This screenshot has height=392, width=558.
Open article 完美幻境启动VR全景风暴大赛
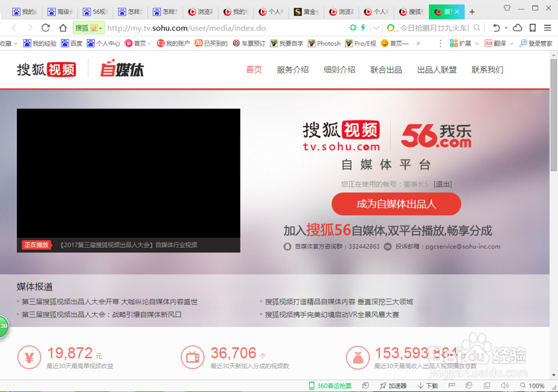[331, 314]
